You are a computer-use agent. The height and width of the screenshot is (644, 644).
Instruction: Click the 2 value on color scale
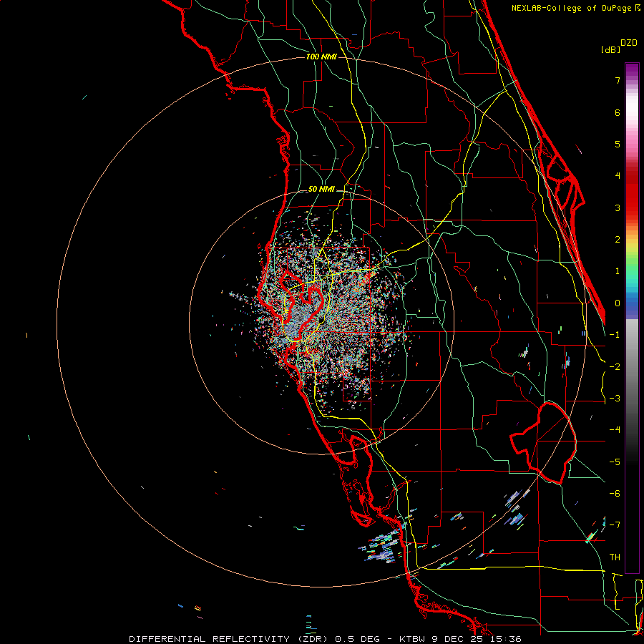pos(618,240)
